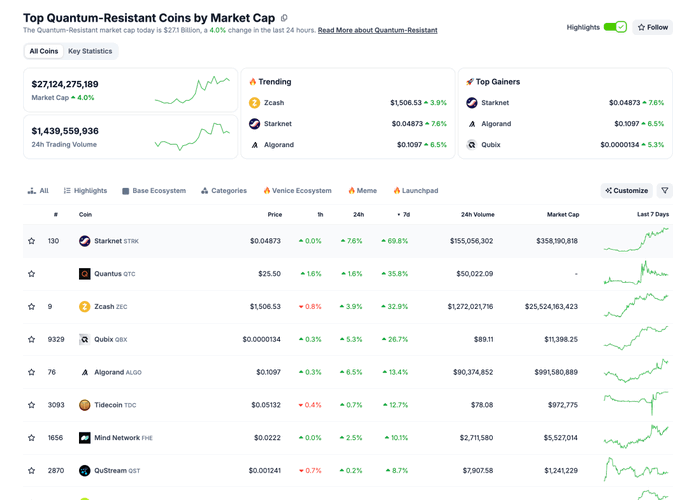
Task: Sort by the # rank column header
Action: [56, 214]
